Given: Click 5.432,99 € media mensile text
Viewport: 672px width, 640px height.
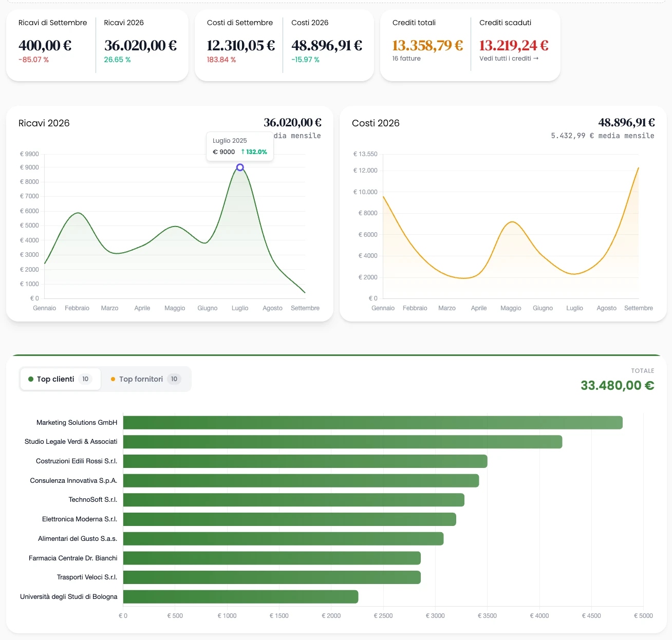Looking at the screenshot, I should point(603,136).
